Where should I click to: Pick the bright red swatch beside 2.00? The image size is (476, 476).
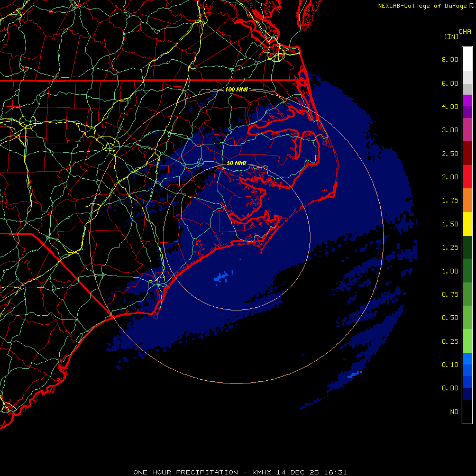[x=467, y=177]
